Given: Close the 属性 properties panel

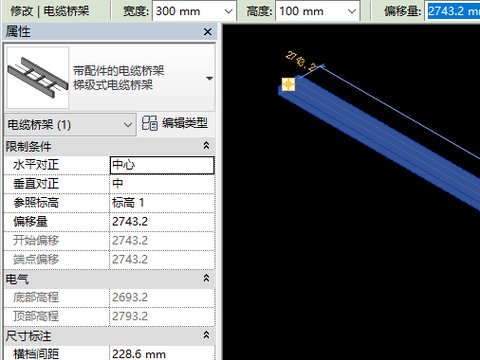Looking at the screenshot, I should [x=207, y=32].
